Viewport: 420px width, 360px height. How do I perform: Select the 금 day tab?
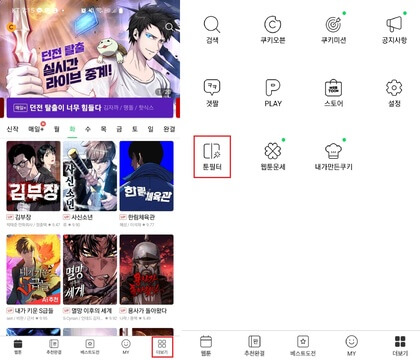pyautogui.click(x=119, y=129)
